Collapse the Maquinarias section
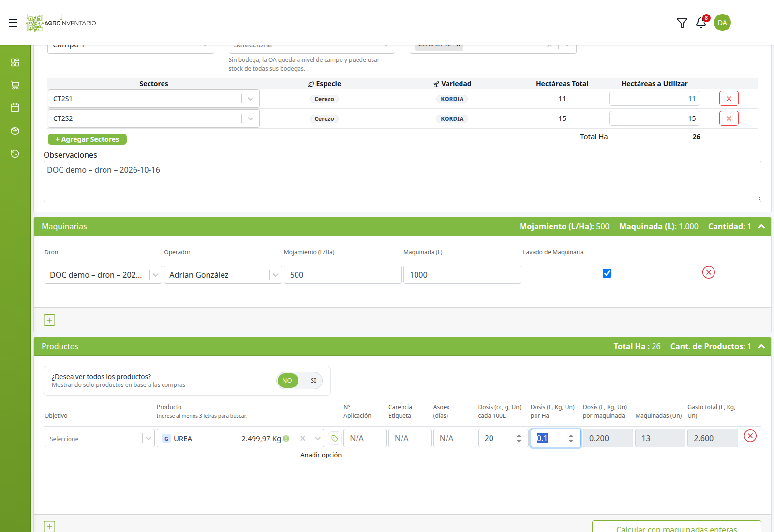The width and height of the screenshot is (774, 532). point(761,226)
